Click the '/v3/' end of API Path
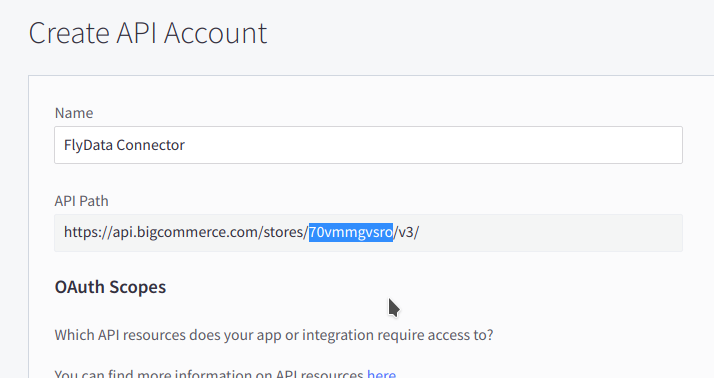The width and height of the screenshot is (714, 378). [x=406, y=232]
